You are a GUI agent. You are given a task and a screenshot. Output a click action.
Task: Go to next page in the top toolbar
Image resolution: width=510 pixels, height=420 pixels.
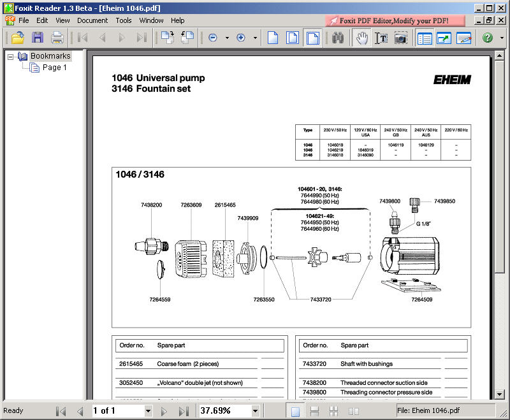click(122, 38)
